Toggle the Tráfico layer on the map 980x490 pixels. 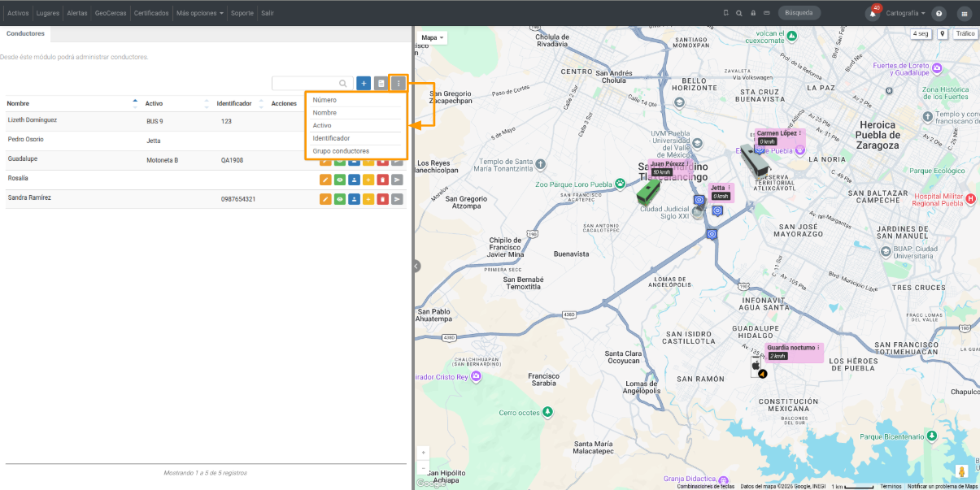pyautogui.click(x=965, y=34)
